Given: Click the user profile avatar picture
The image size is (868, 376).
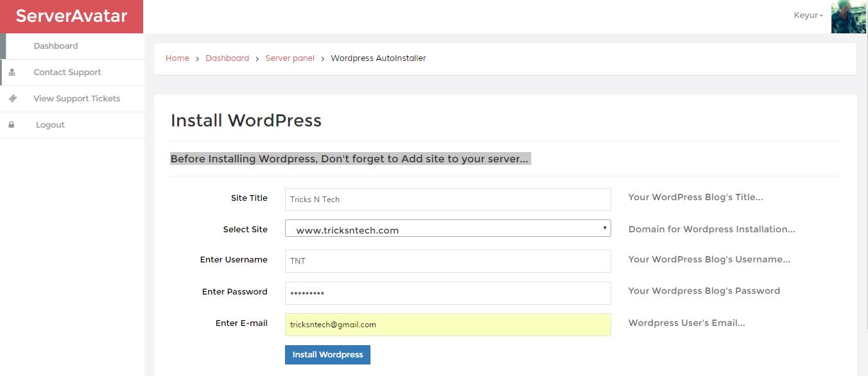Looking at the screenshot, I should point(849,17).
